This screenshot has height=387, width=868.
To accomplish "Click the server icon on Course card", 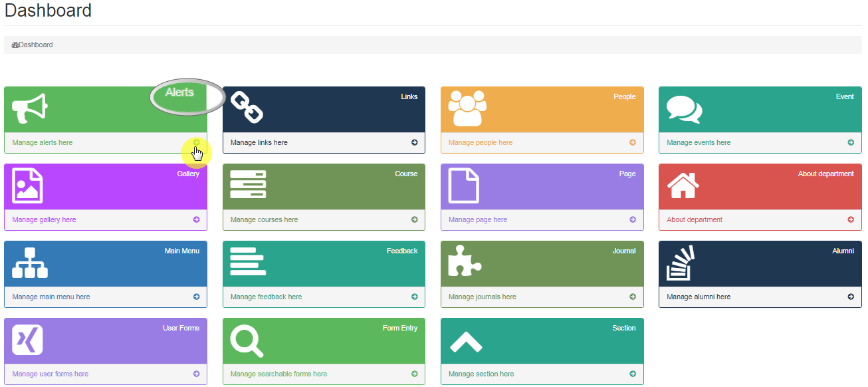I will pos(248,185).
